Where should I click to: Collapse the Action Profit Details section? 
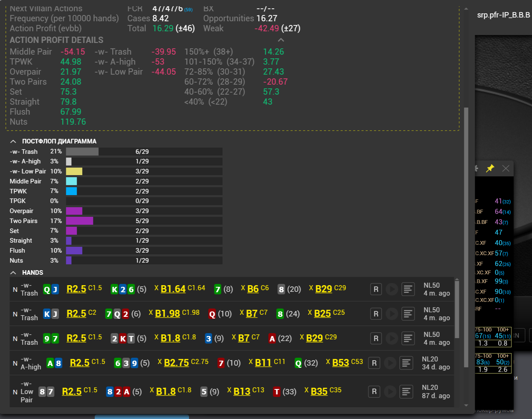(x=281, y=40)
